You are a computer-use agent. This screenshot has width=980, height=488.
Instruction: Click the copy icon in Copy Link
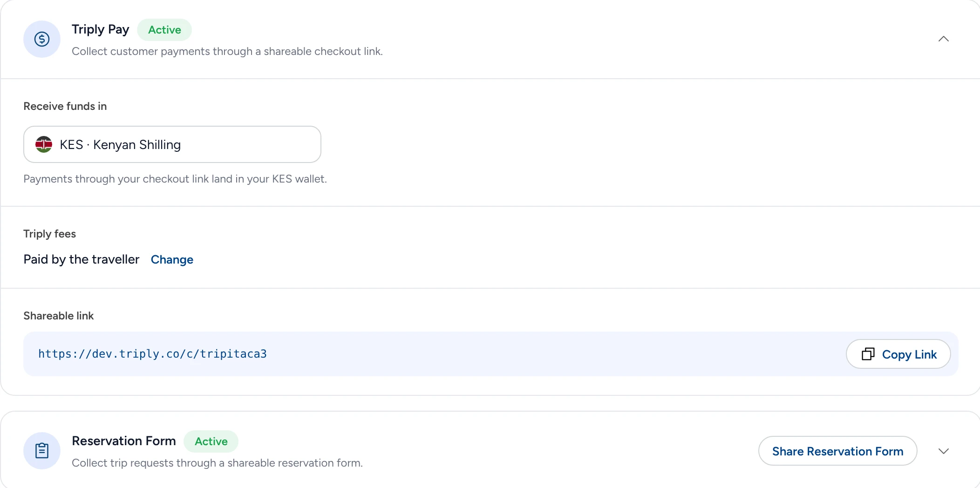coord(868,354)
